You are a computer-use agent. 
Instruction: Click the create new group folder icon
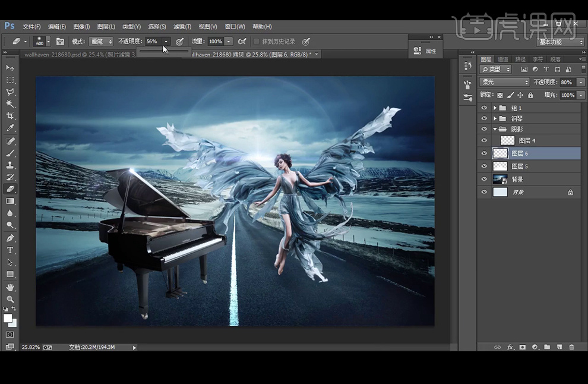click(x=547, y=347)
